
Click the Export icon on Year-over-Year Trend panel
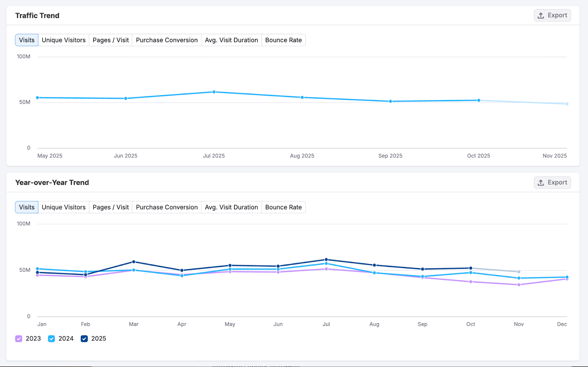(x=541, y=182)
